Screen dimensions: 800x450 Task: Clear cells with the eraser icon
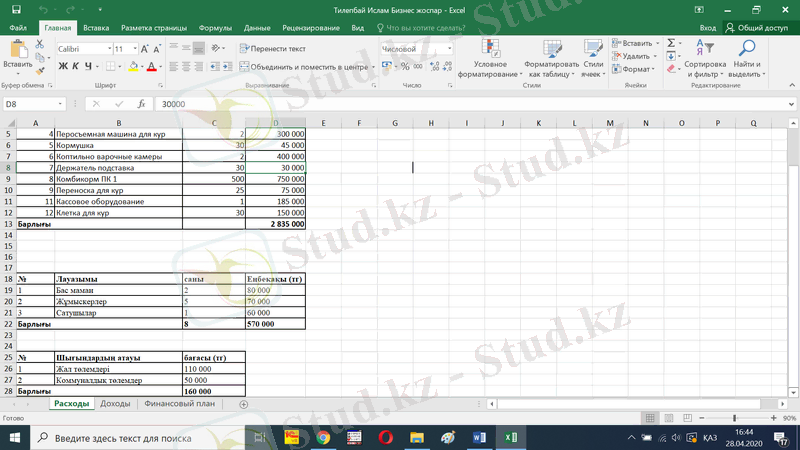tap(671, 69)
